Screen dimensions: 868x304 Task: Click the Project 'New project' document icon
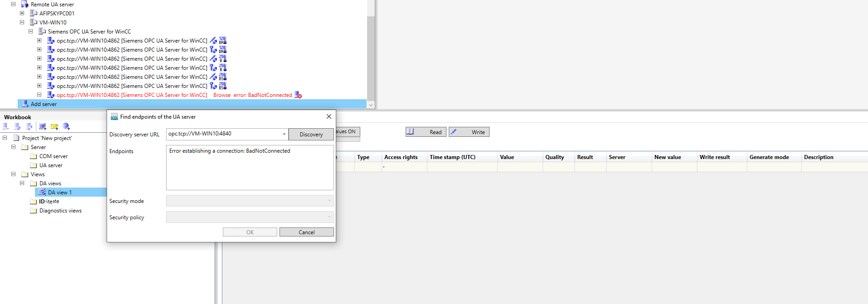coord(16,138)
